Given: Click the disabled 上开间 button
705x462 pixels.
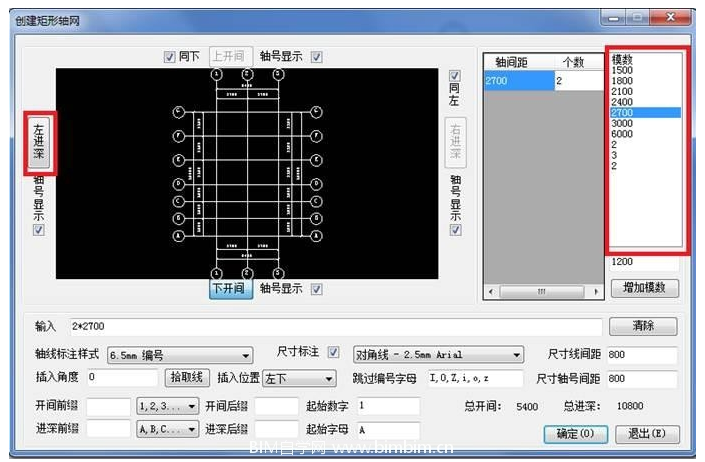Looking at the screenshot, I should tap(231, 57).
